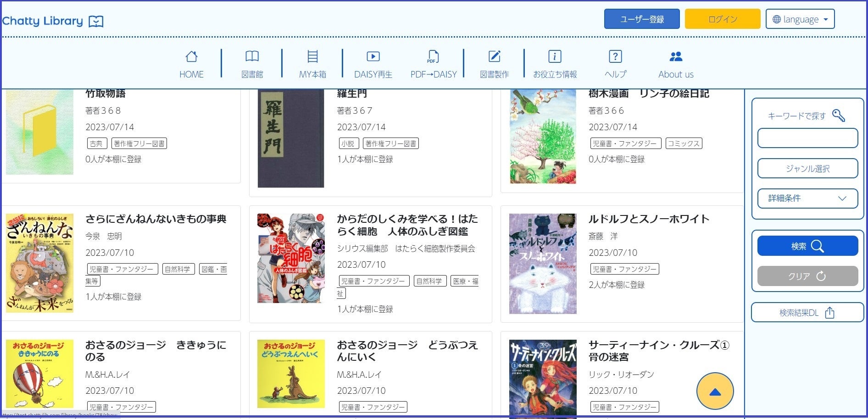The width and height of the screenshot is (868, 419).
Task: Click author リック・リオーダン
Action: click(621, 375)
